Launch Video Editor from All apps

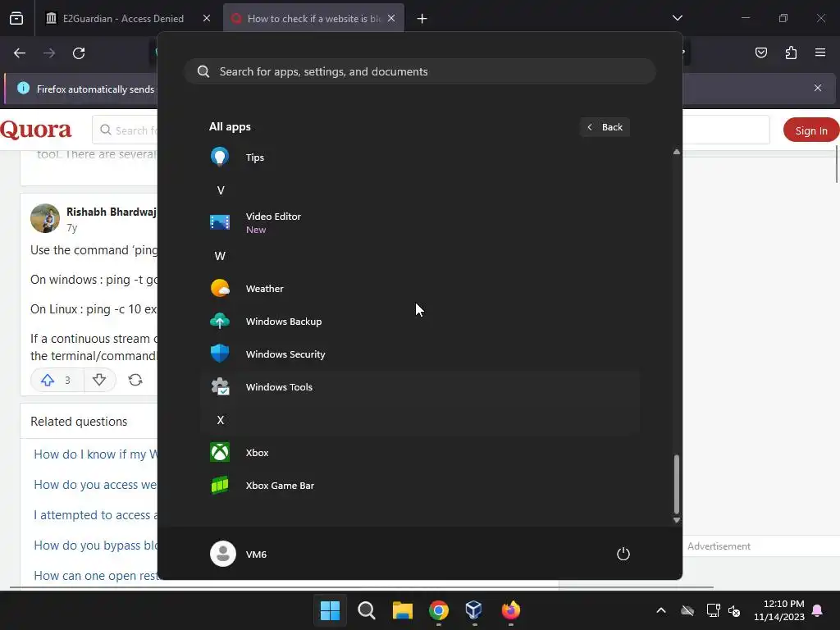tap(419, 222)
